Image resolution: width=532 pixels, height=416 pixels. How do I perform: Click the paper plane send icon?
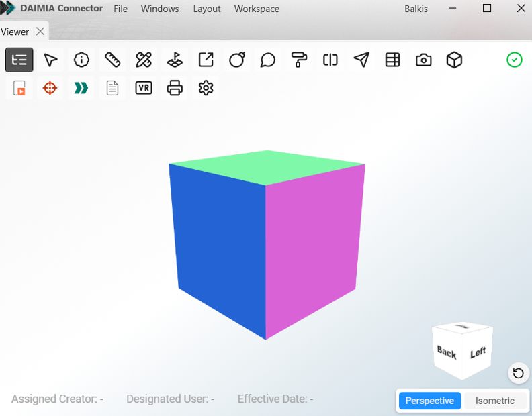coord(361,60)
